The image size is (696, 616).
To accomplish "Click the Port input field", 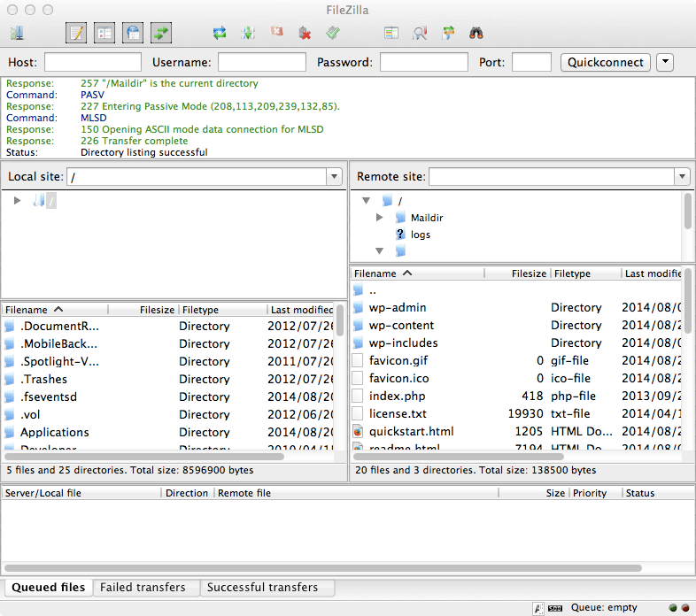I will click(531, 62).
